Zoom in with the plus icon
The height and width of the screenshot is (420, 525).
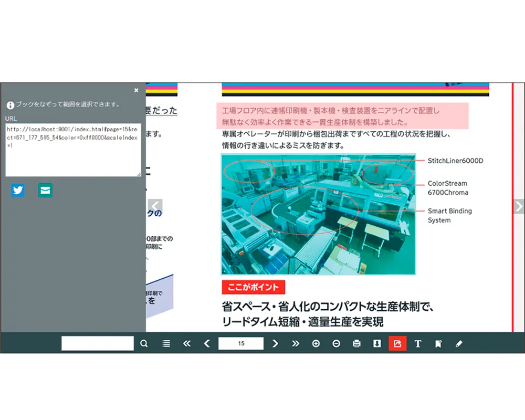coord(316,344)
